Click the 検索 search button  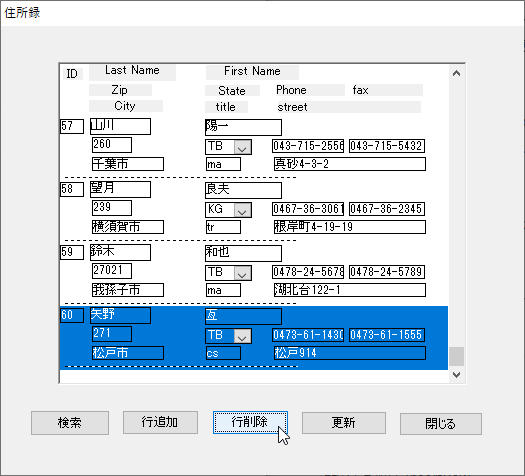[70, 423]
